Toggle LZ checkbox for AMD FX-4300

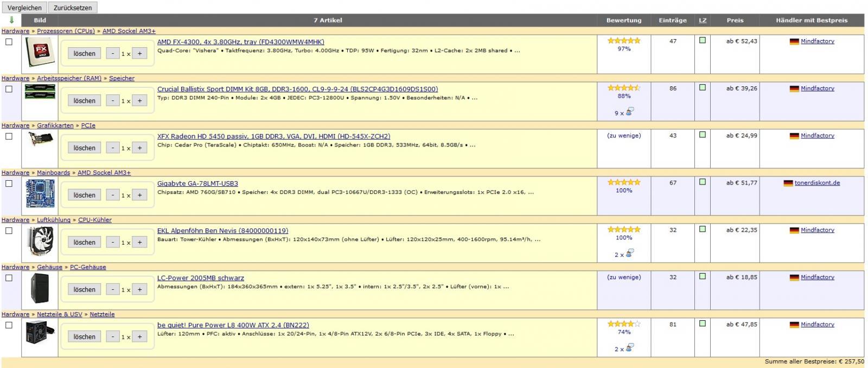tap(703, 40)
